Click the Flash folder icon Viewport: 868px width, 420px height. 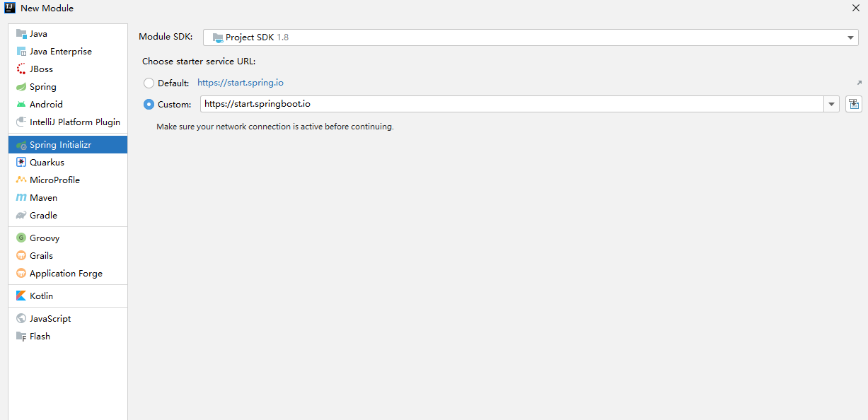click(x=21, y=336)
